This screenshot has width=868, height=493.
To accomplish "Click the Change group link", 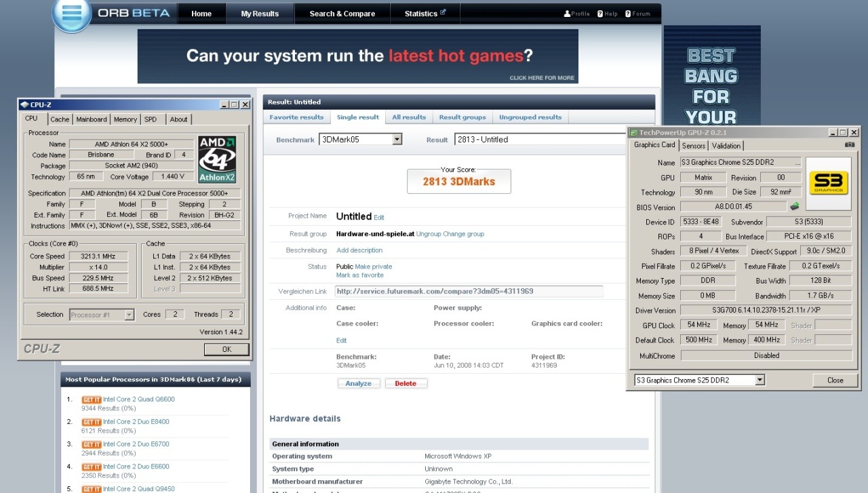I will (x=464, y=234).
